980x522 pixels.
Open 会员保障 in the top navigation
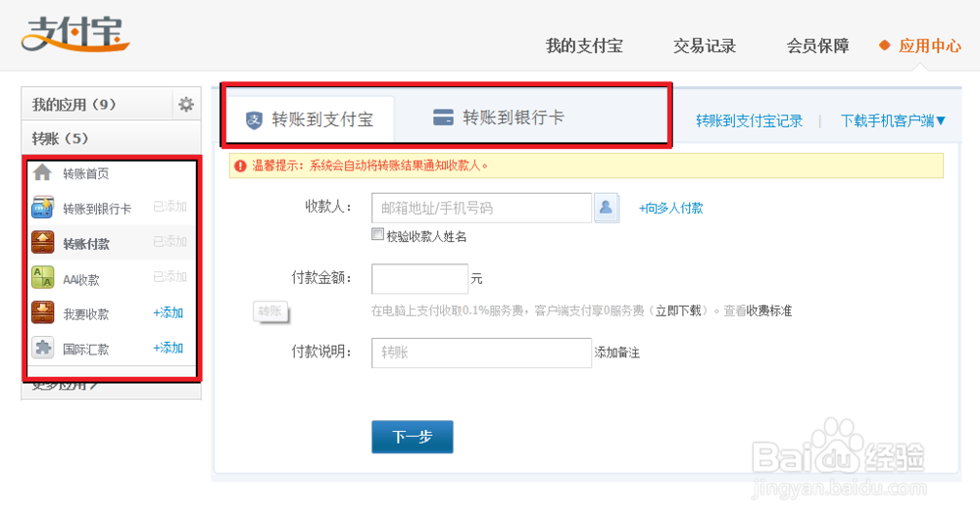point(817,46)
